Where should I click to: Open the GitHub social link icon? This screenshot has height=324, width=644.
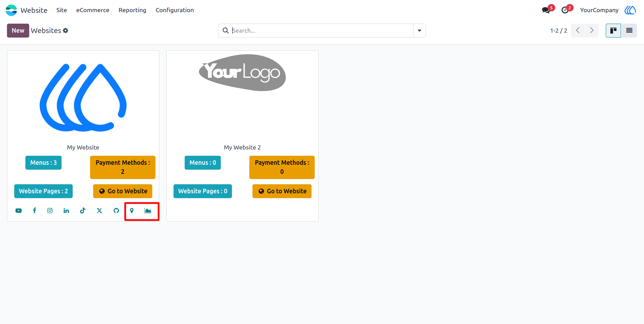(116, 211)
